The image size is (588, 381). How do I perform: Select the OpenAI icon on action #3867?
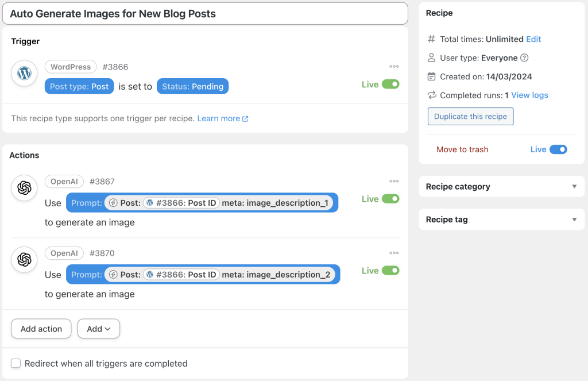[x=24, y=188]
